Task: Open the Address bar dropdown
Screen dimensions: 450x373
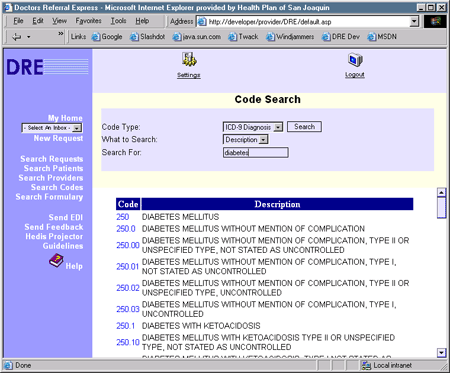Action: pos(414,22)
